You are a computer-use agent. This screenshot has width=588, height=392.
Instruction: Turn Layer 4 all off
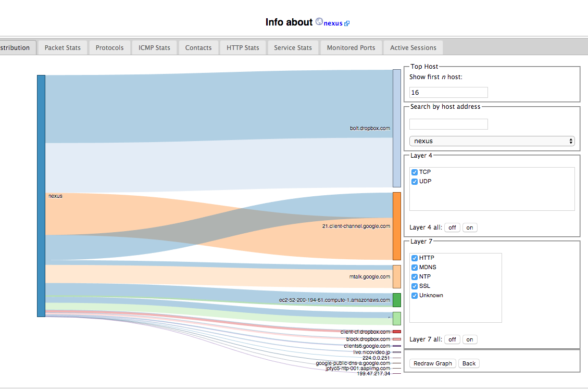[x=452, y=227]
